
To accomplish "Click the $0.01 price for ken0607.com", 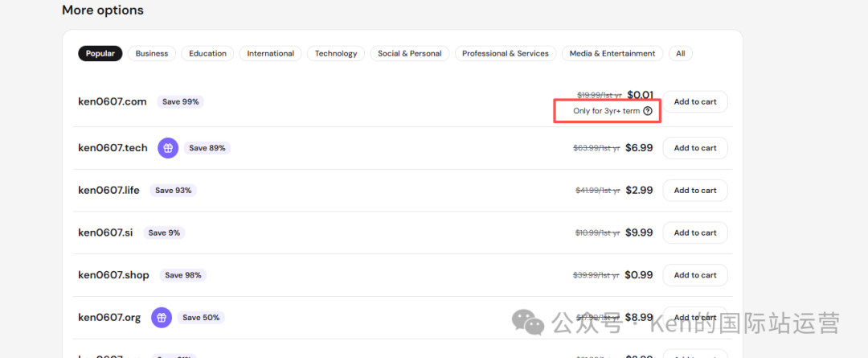I will 640,95.
